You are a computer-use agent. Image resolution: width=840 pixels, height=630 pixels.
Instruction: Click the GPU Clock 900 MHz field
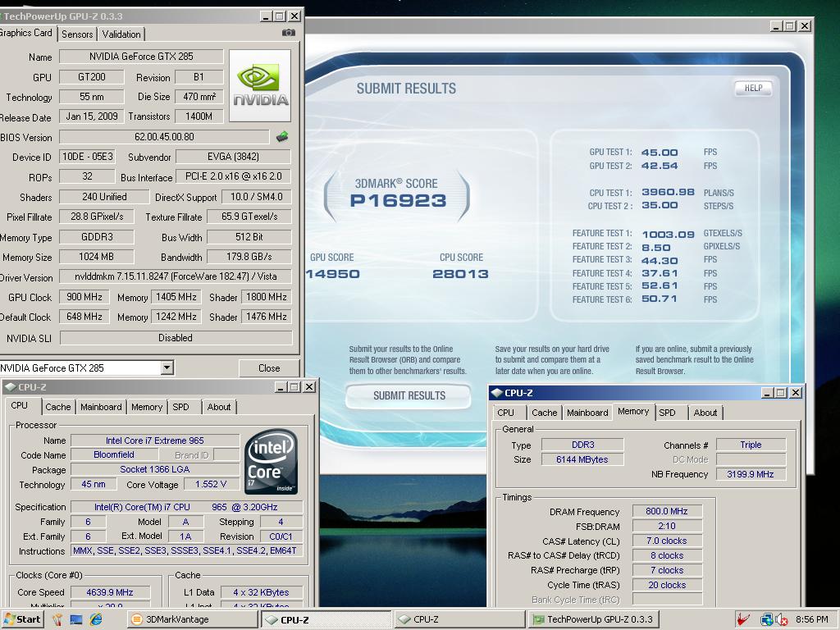[x=84, y=297]
